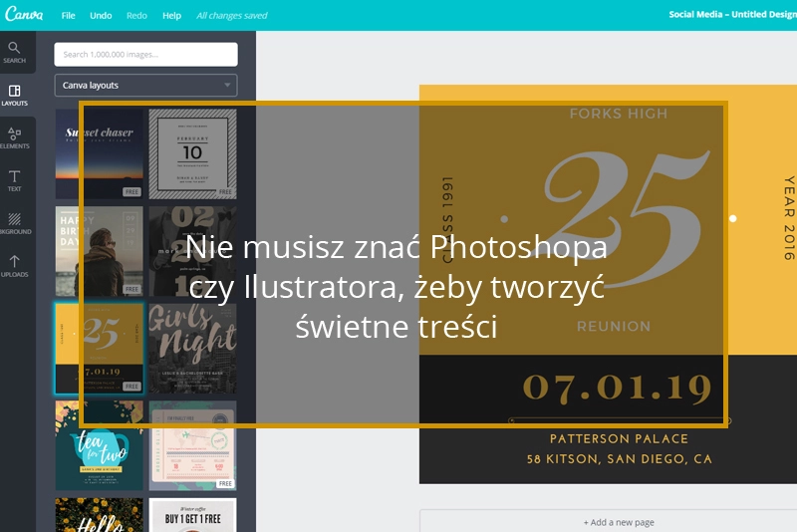Screen dimensions: 797x532
Task: Open the Help menu
Action: click(171, 16)
